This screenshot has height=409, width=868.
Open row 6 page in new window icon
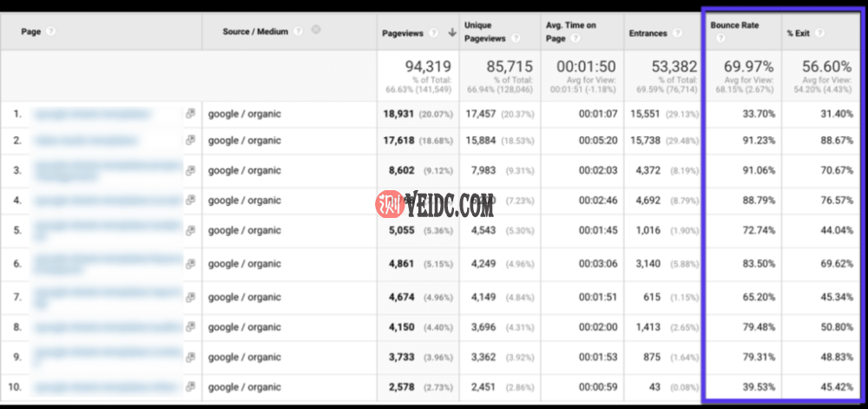click(190, 263)
